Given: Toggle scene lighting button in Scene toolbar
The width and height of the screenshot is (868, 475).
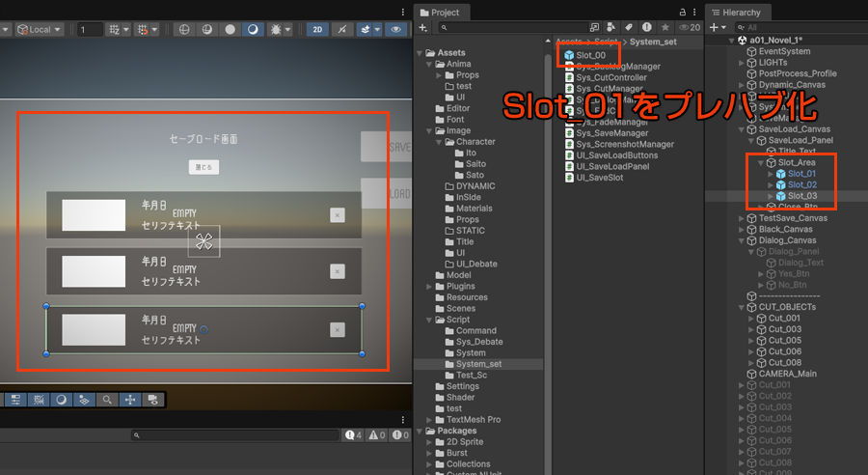Looking at the screenshot, I should [341, 29].
